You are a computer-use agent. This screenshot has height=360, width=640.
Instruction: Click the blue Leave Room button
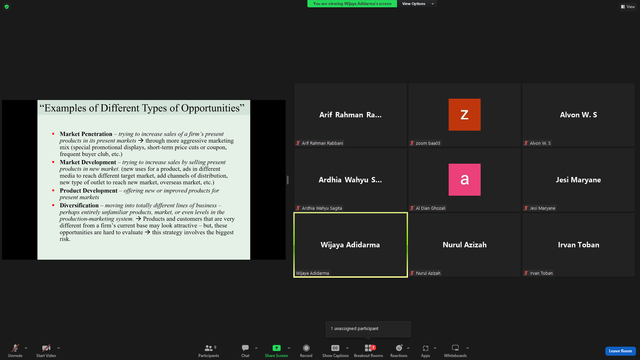click(620, 351)
